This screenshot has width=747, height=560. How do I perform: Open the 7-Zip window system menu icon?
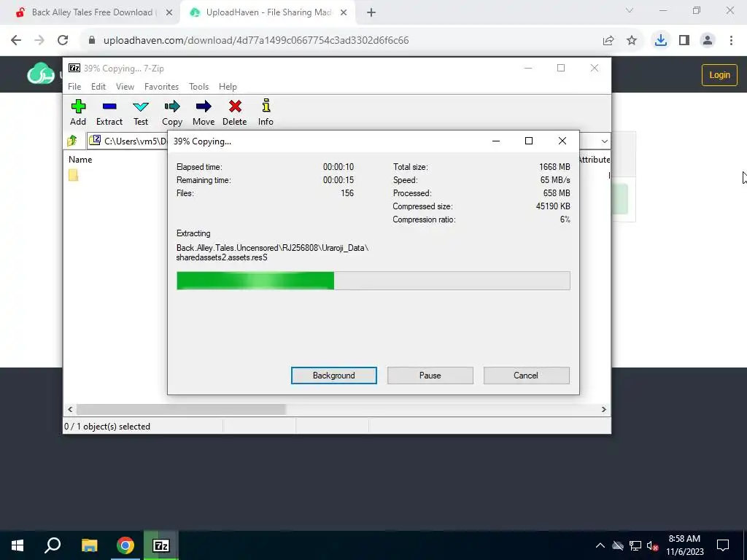[74, 68]
